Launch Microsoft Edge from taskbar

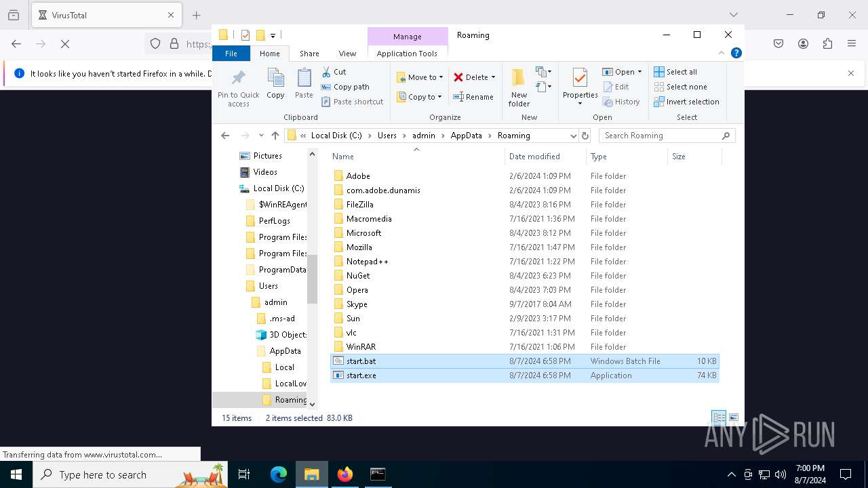[x=279, y=474]
